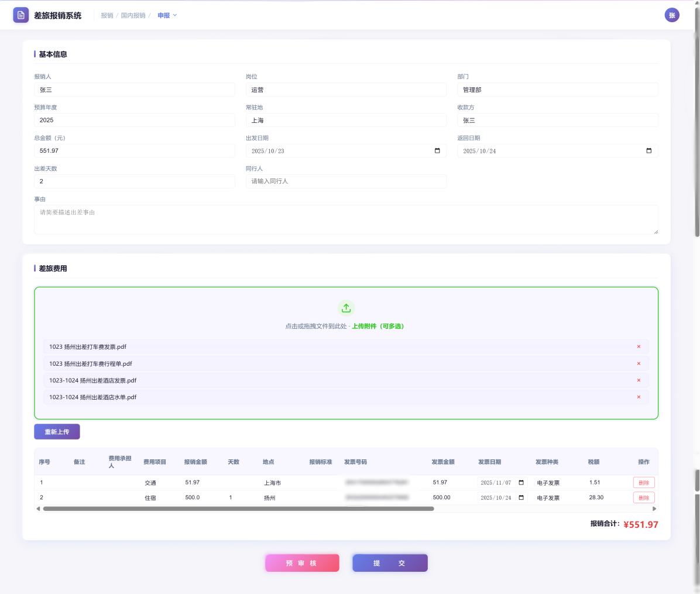
Task: Click the 差旅报销系统 document logo icon
Action: (20, 15)
